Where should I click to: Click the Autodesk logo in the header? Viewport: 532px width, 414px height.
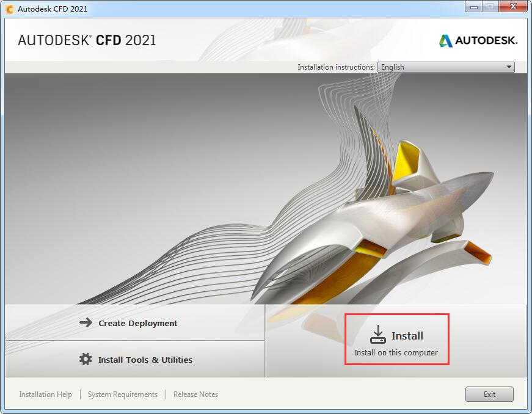(478, 41)
